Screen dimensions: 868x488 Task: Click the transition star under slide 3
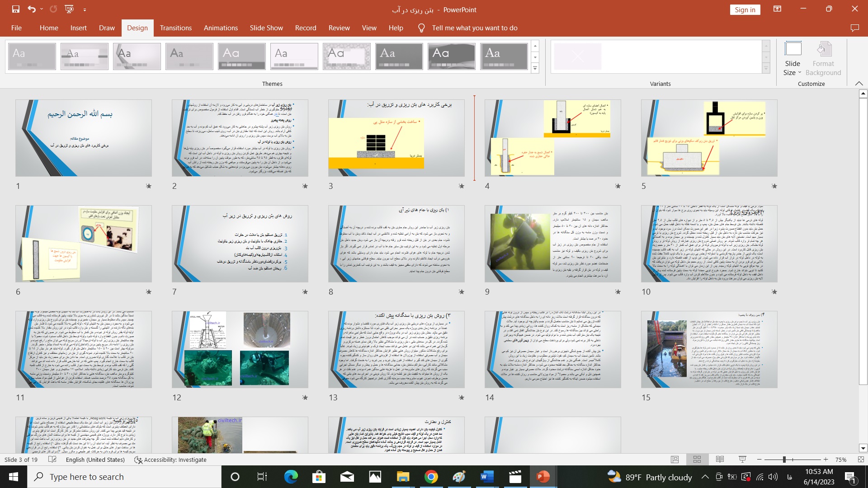click(461, 186)
